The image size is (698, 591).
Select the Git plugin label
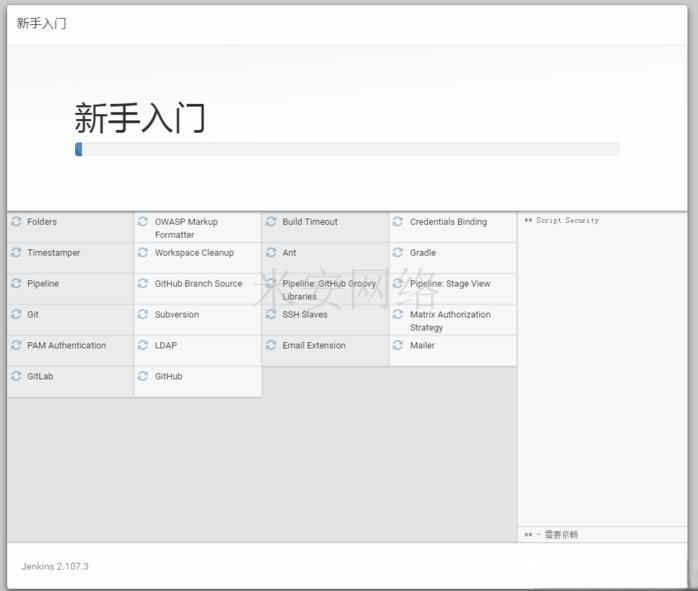[33, 314]
